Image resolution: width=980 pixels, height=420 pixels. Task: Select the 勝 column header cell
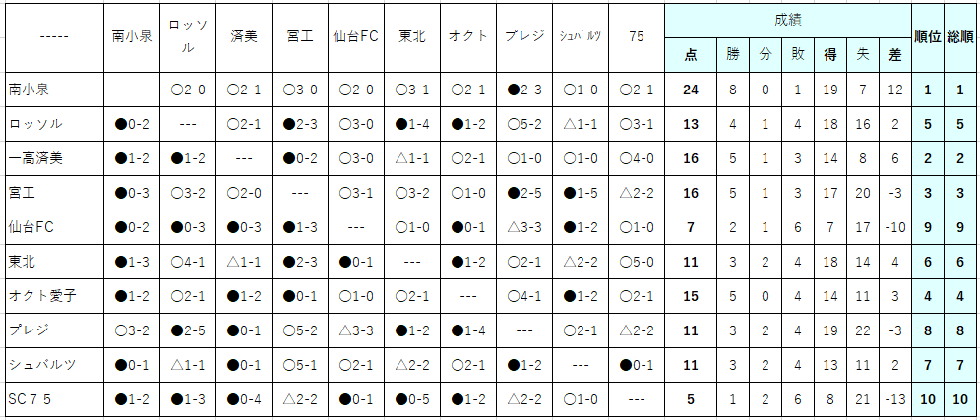tap(732, 55)
